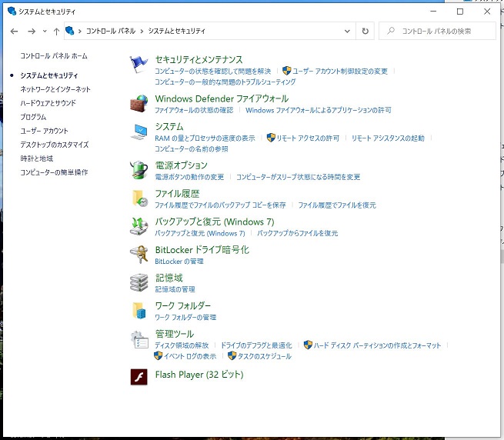Open コンピューターの簡単操作 category
The image size is (504, 440).
click(x=54, y=172)
